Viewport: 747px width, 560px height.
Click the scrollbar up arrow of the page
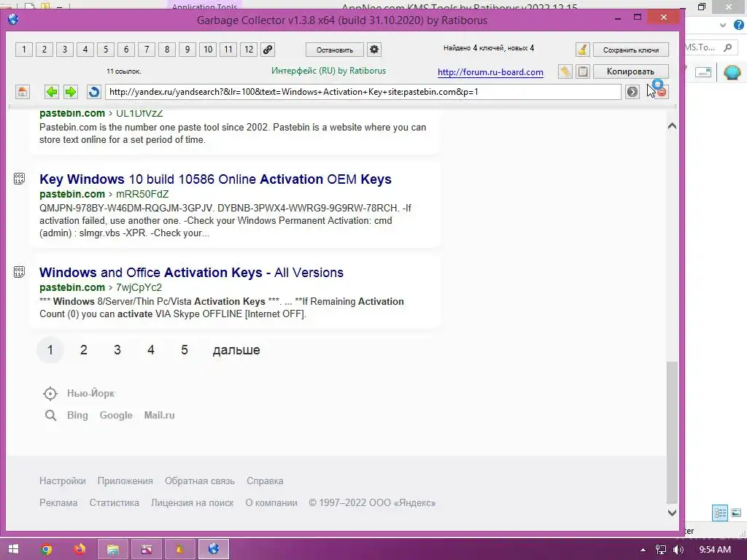tap(672, 126)
